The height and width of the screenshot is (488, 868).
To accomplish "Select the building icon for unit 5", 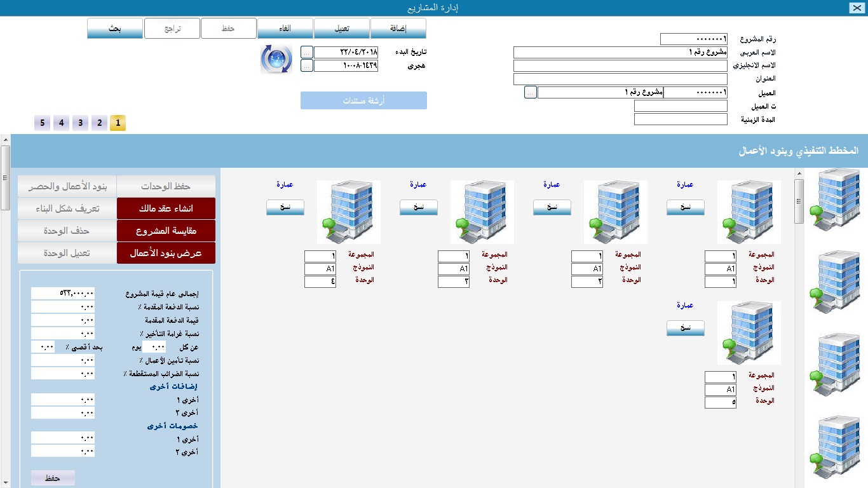I will coord(749,333).
